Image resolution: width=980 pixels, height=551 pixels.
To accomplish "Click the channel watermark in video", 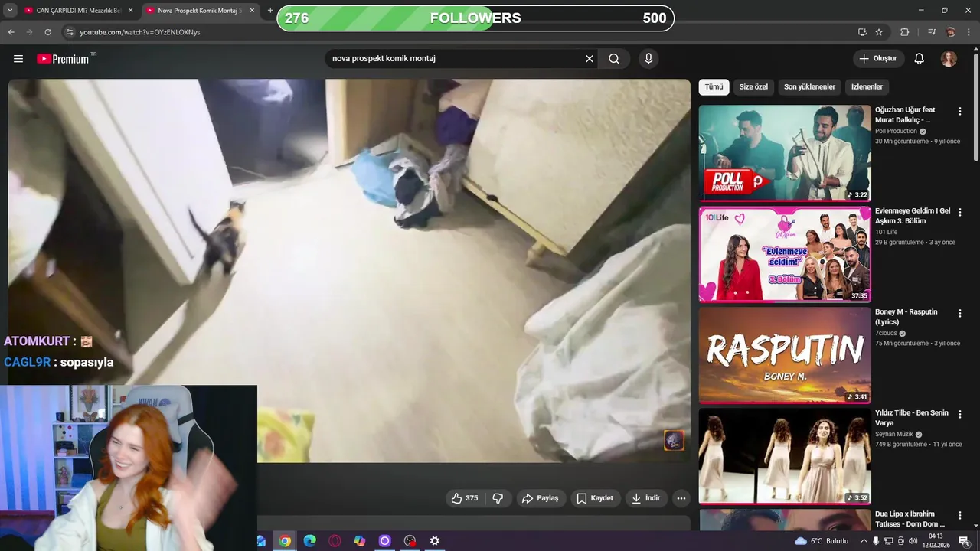I will (x=674, y=440).
